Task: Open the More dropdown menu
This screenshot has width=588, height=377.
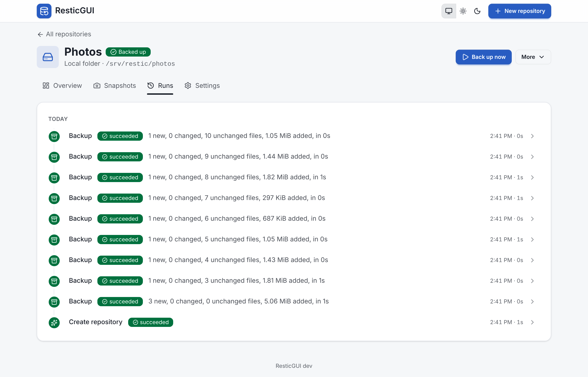Action: pos(533,57)
